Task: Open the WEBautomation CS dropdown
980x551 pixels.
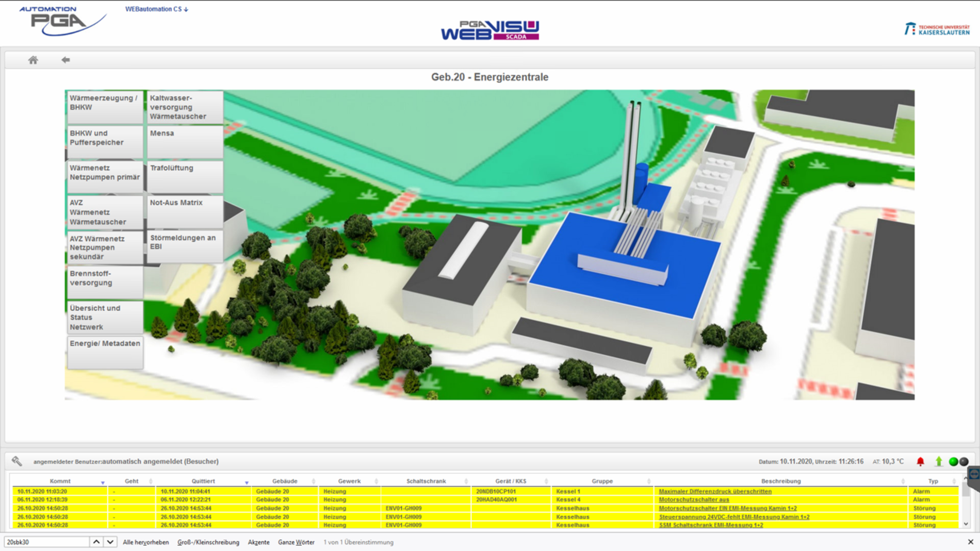Action: point(156,9)
